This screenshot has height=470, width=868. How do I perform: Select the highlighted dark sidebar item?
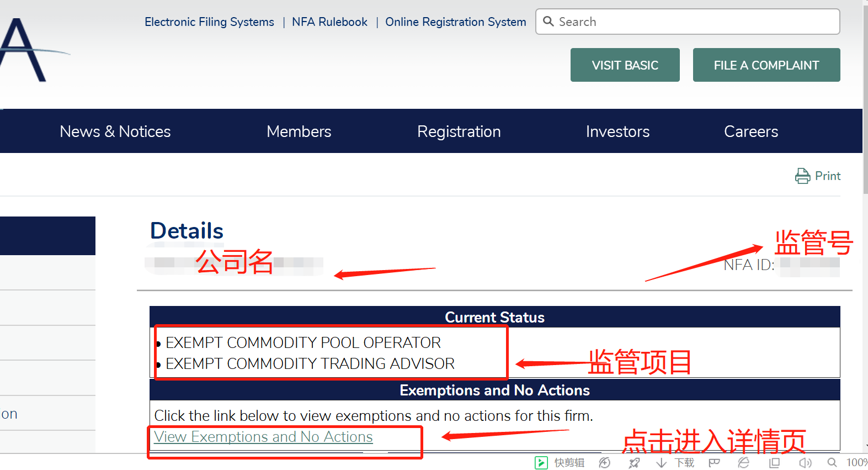coord(47,236)
